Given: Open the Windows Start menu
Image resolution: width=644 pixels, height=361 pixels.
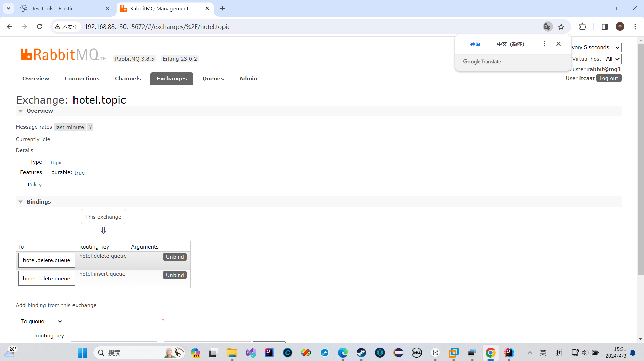Looking at the screenshot, I should [82, 353].
